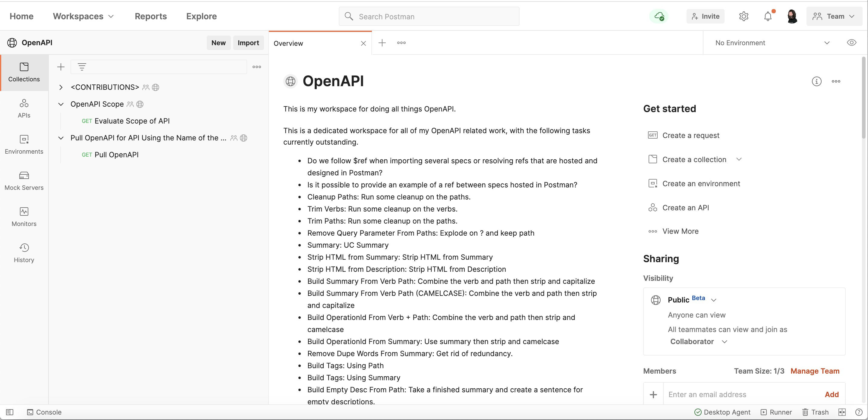Screen dimensions: 868x420
Task: Click the Import button
Action: point(248,43)
